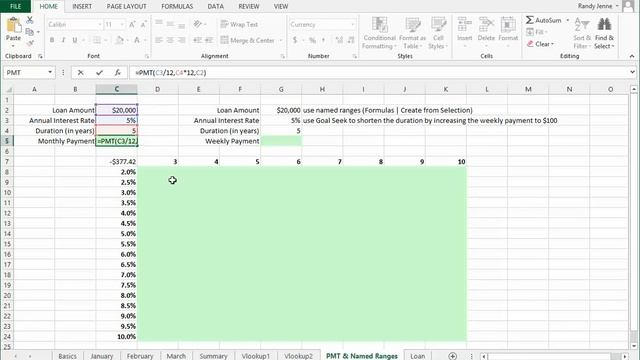Click vertical scrollbar up arrow
Image resolution: width=640 pixels, height=360 pixels.
coord(634,89)
